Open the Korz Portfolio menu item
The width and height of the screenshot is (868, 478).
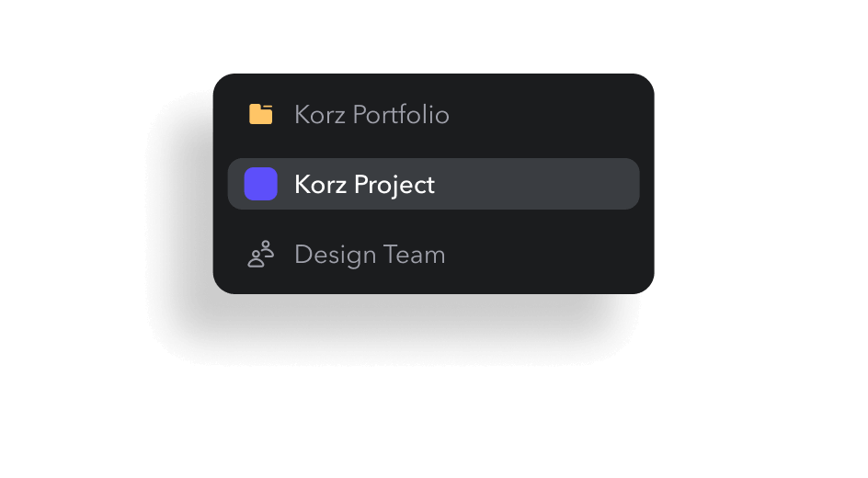tap(371, 115)
